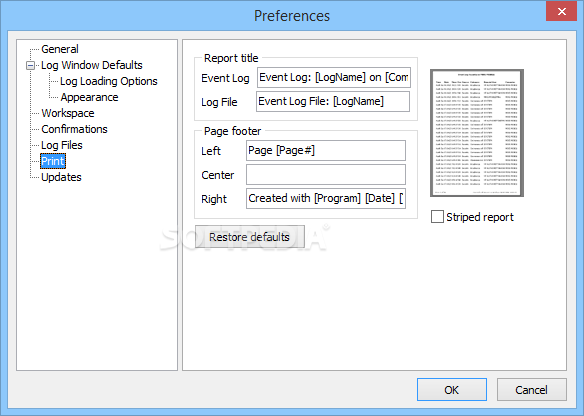584x416 pixels.
Task: Click Restore defaults button
Action: (250, 237)
